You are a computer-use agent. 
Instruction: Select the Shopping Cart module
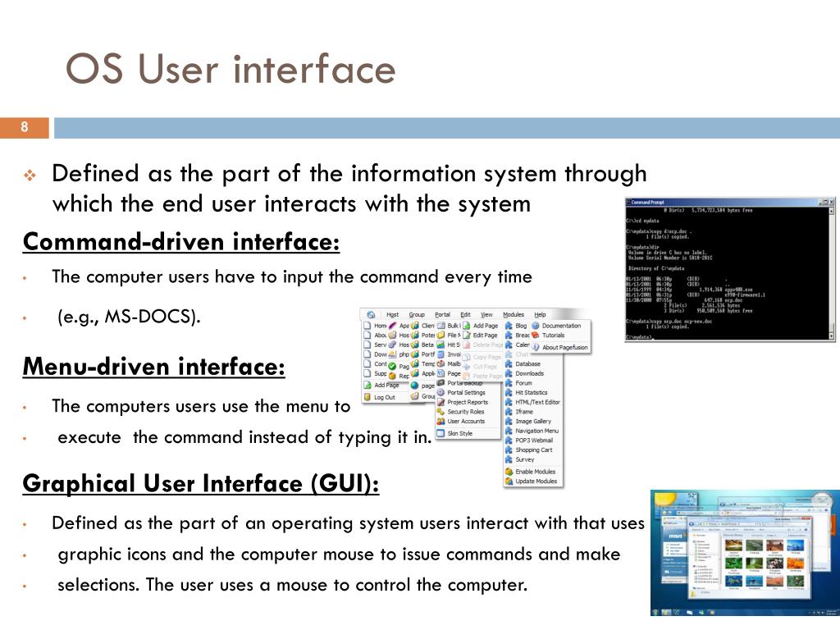click(x=533, y=450)
